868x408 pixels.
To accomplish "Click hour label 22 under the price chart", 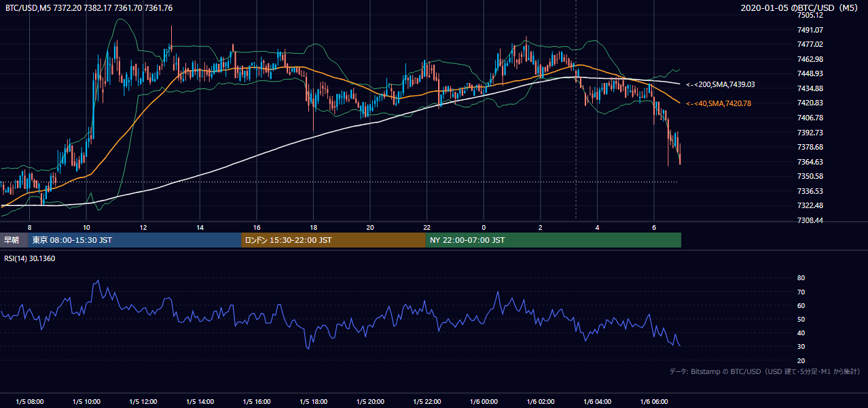I will click(427, 226).
